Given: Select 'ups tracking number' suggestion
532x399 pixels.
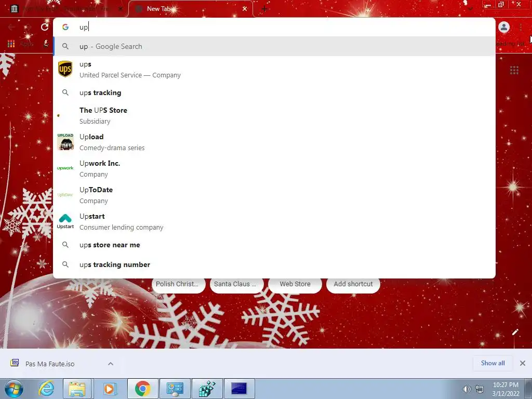Looking at the screenshot, I should click(274, 264).
